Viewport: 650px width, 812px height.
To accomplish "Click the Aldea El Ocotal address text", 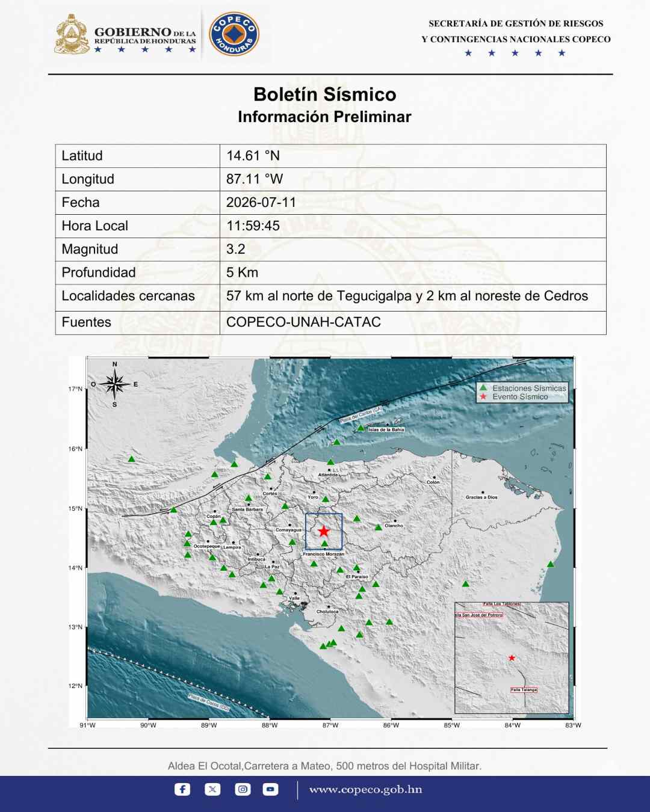I will point(324,766).
